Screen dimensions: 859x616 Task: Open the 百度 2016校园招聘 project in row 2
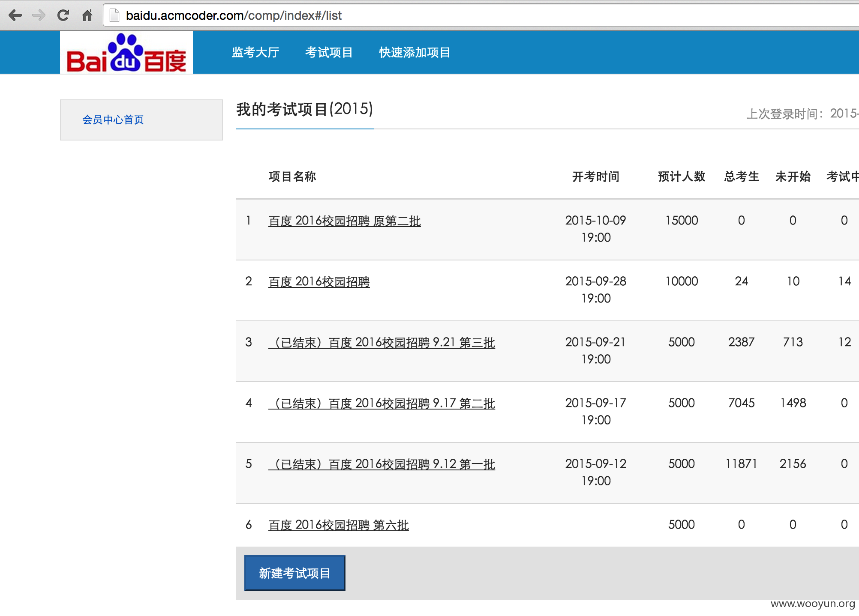click(319, 282)
